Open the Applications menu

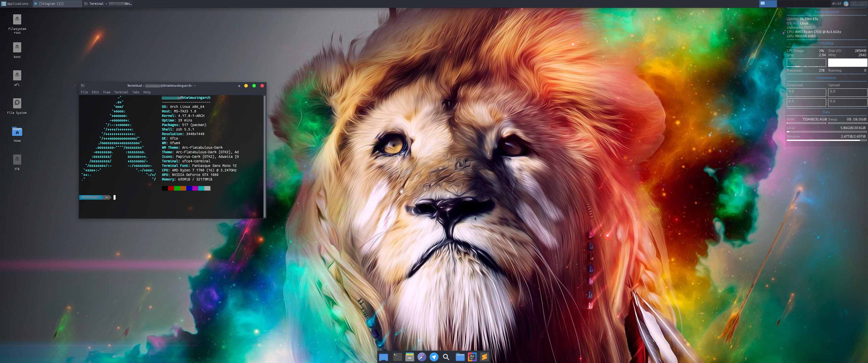click(15, 4)
